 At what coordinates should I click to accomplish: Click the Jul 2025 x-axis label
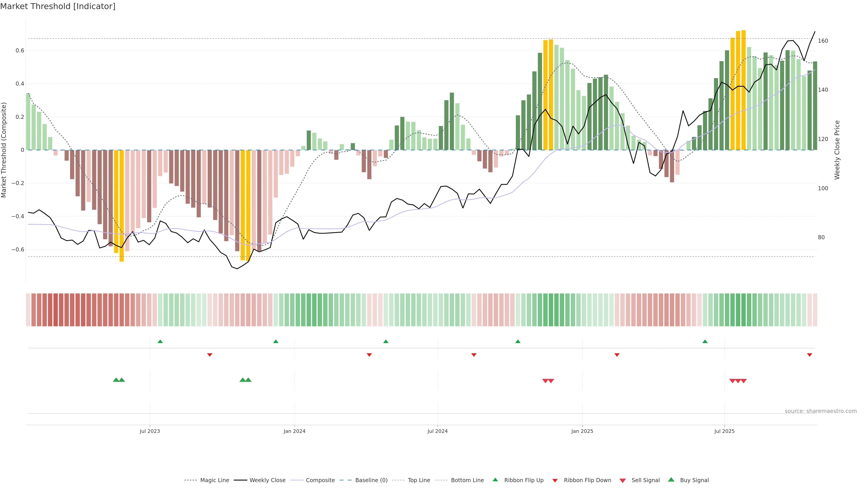724,431
